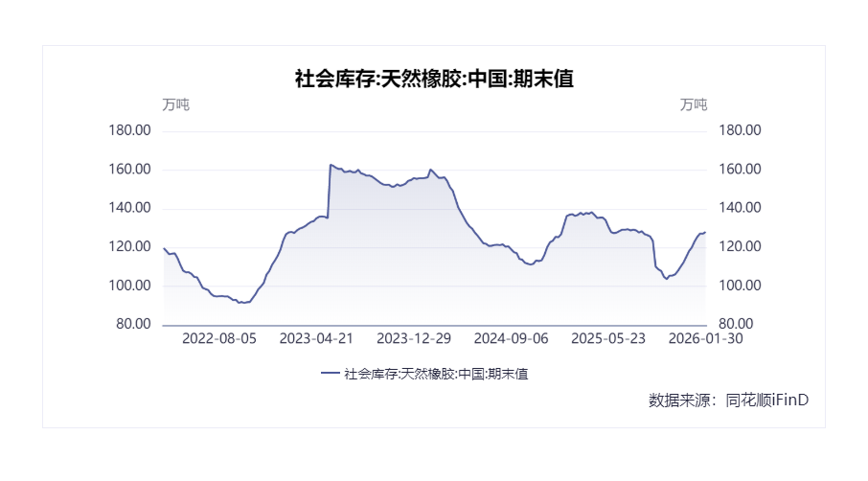Click the right-axis 万吨 unit label

694,104
